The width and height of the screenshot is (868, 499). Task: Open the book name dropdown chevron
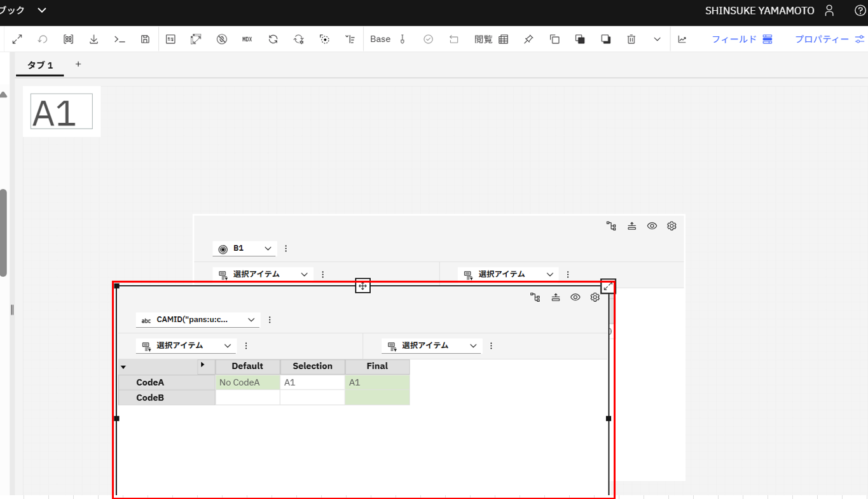(x=42, y=10)
